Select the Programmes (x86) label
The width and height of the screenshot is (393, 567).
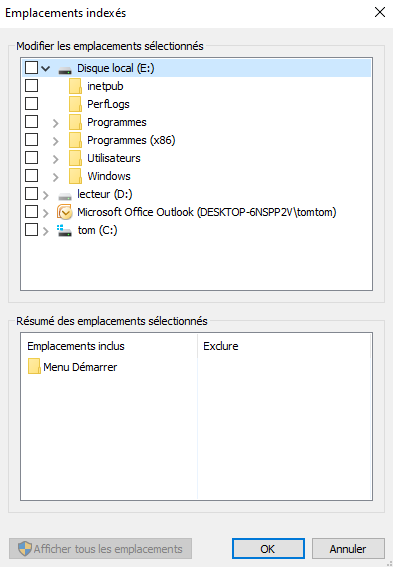(x=131, y=140)
